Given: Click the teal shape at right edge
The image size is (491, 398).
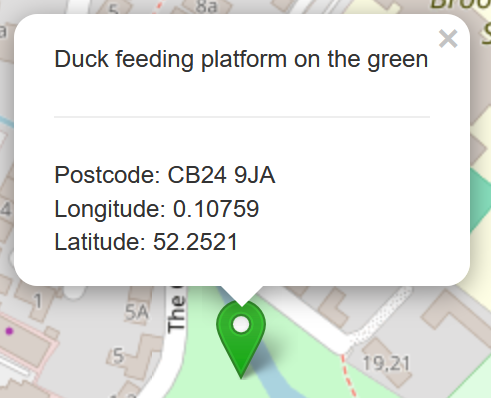Looking at the screenshot, I should (481, 200).
